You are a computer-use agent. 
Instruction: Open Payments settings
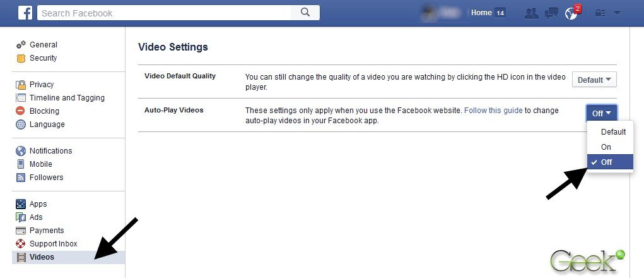(47, 230)
